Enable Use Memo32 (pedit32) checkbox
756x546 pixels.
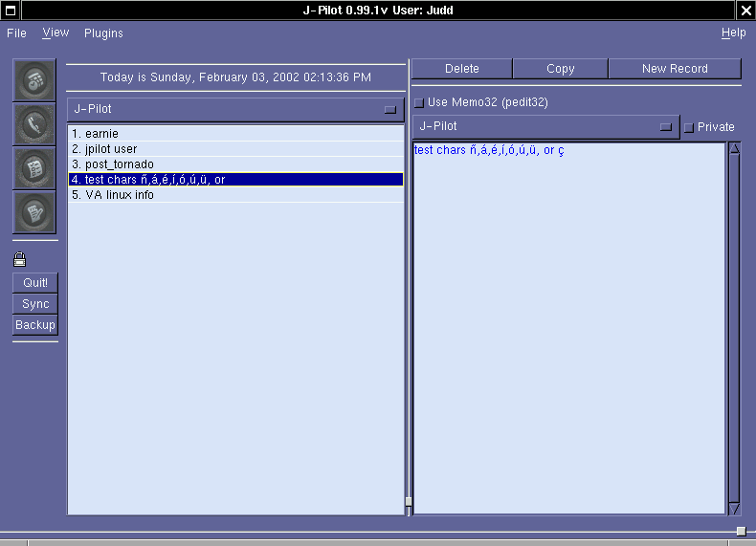[419, 102]
